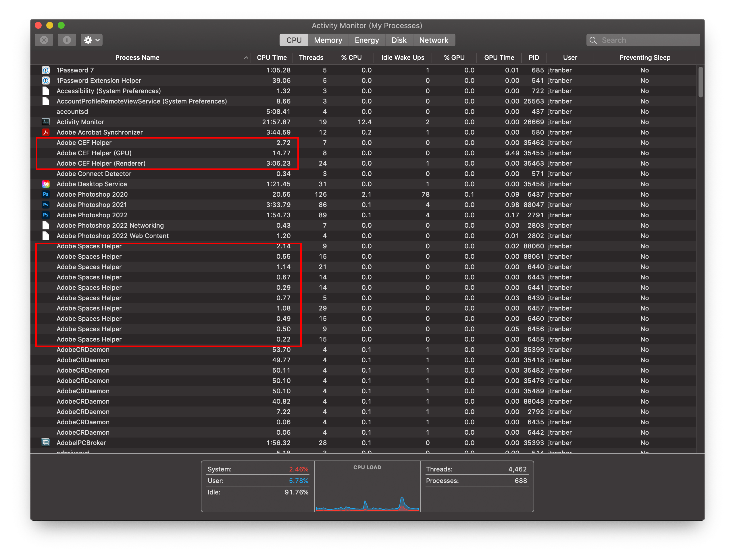Open the inspect process info icon
735x560 pixels.
pos(67,40)
